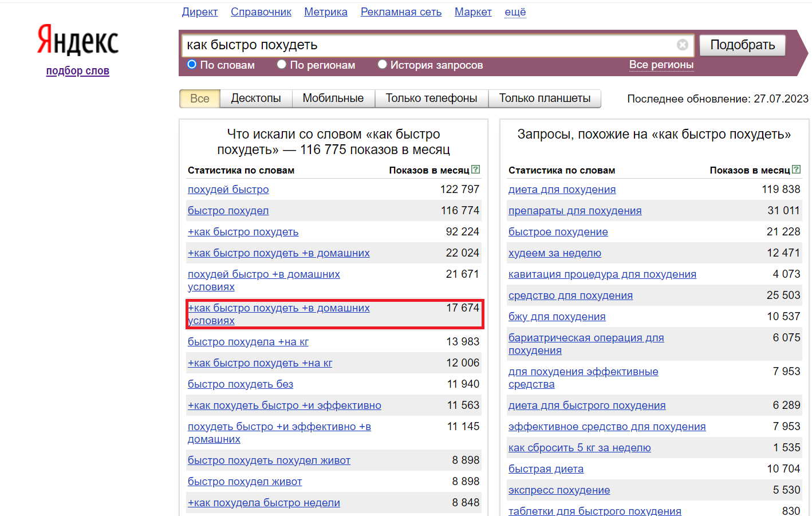Open the 'Директ' top menu link

(x=200, y=12)
